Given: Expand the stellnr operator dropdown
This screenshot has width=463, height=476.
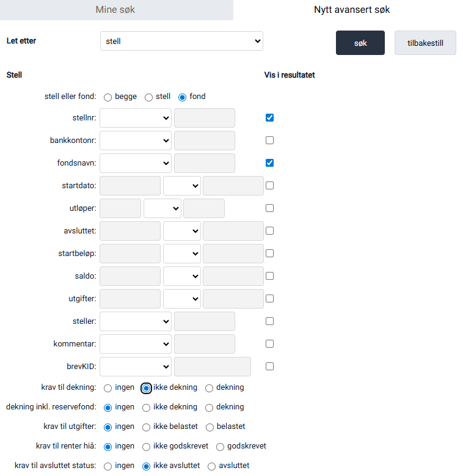Looking at the screenshot, I should click(x=136, y=118).
